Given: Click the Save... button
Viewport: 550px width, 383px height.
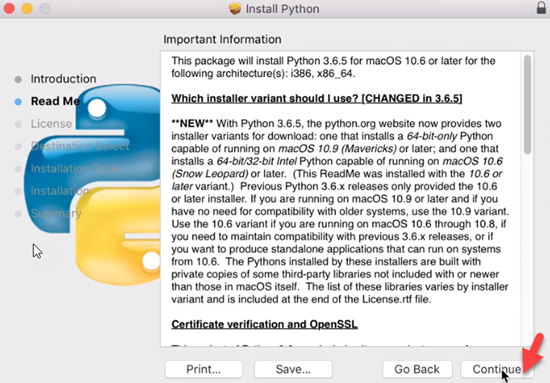Looking at the screenshot, I should 293,369.
